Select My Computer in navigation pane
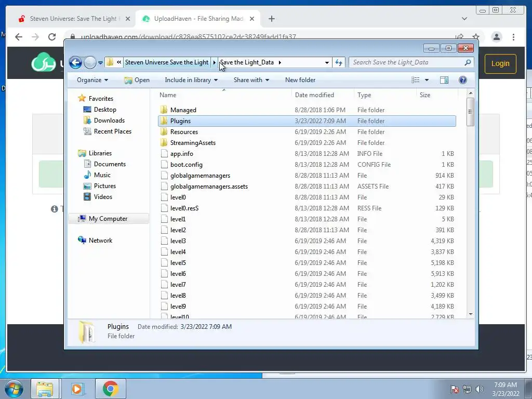 pyautogui.click(x=108, y=219)
